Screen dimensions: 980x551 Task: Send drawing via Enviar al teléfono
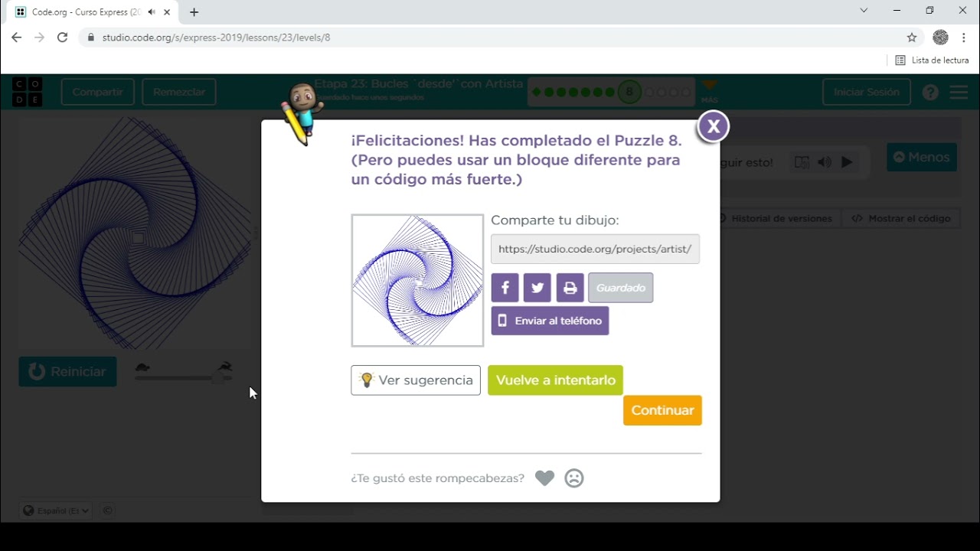click(550, 321)
